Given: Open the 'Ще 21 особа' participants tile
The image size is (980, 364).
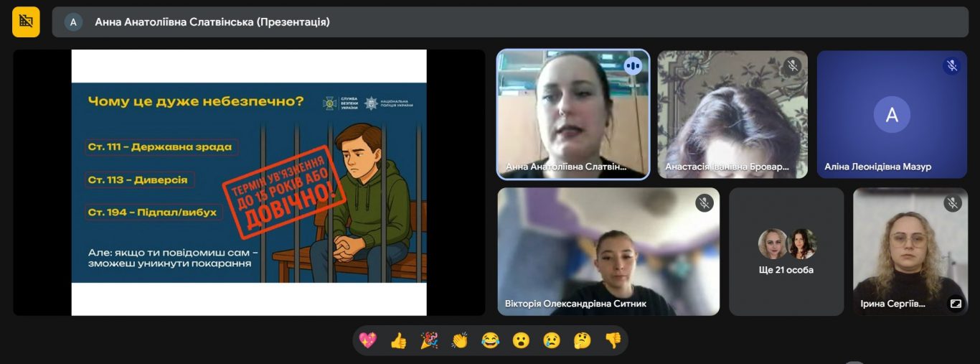Looking at the screenshot, I should click(786, 252).
